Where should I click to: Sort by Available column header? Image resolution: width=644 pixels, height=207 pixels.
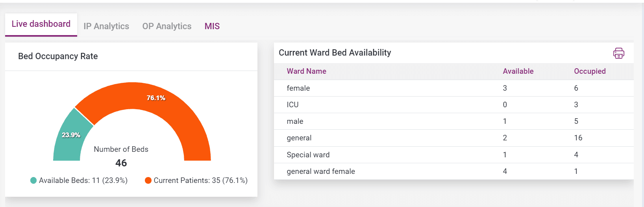point(518,71)
